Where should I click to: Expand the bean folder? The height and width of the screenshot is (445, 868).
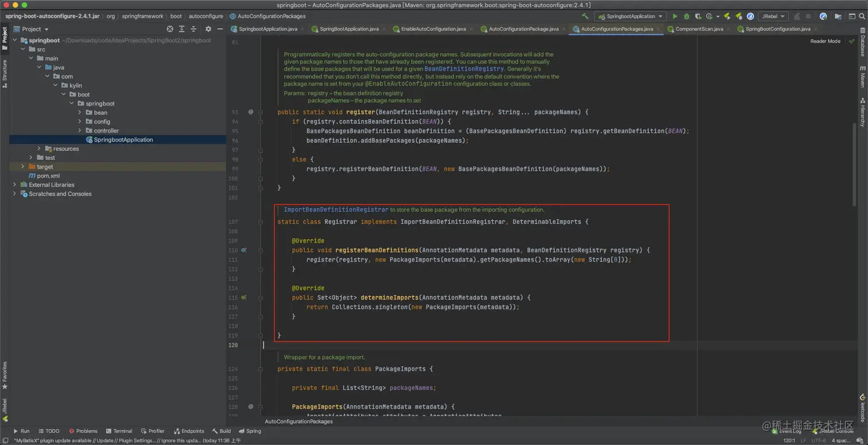(x=80, y=112)
